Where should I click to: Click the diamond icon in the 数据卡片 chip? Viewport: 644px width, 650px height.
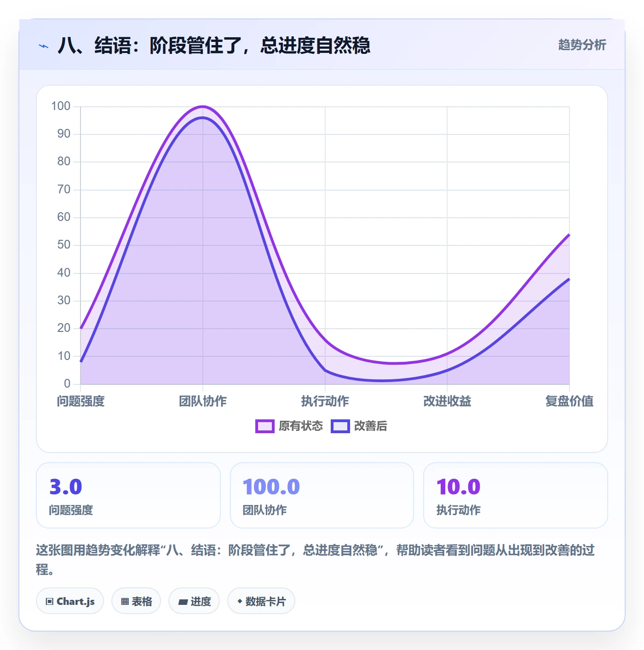(240, 601)
